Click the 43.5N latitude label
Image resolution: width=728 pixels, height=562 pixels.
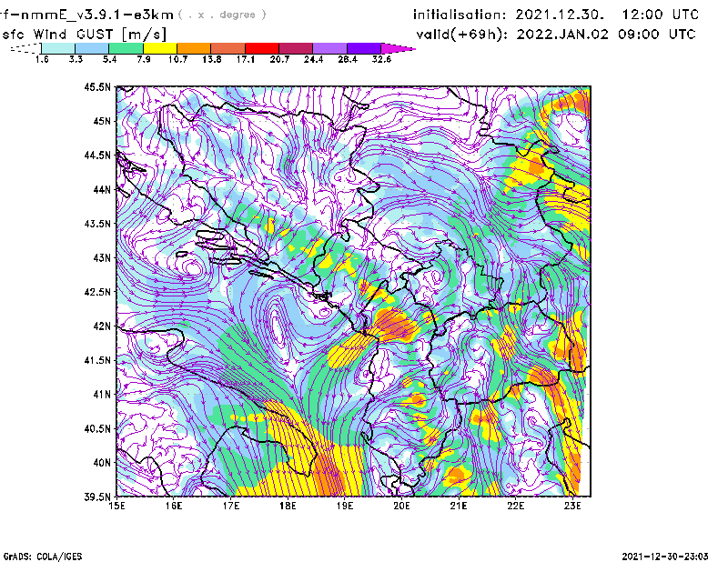[97, 224]
